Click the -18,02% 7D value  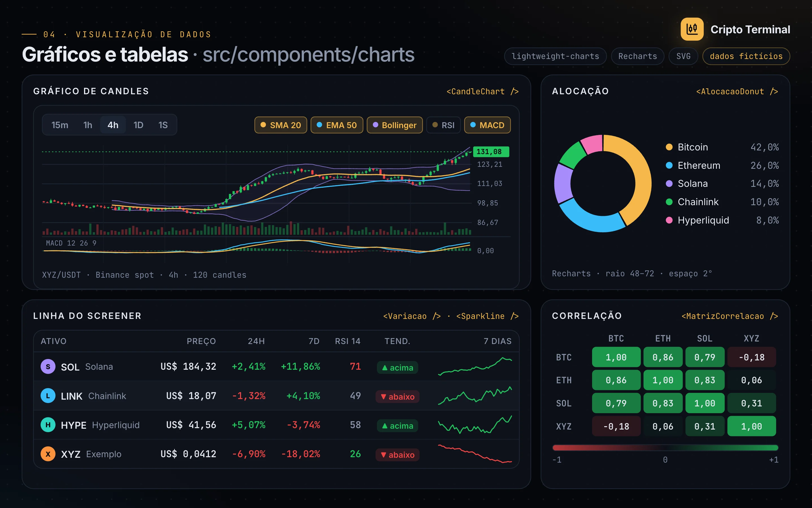pyautogui.click(x=301, y=454)
